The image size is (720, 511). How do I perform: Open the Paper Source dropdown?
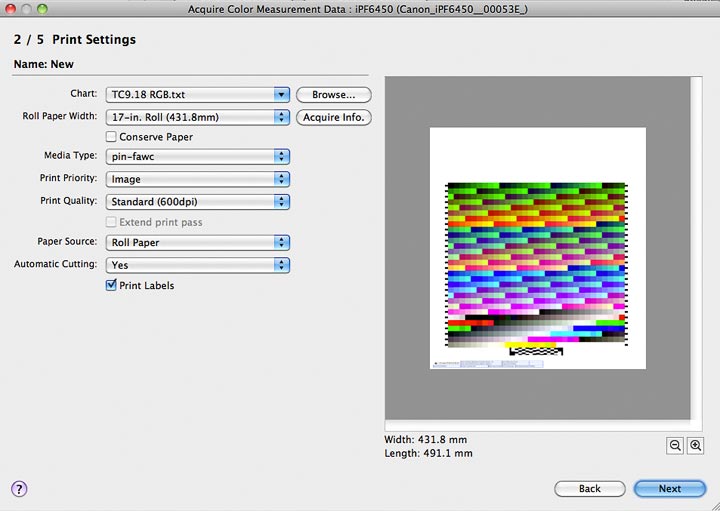tap(197, 242)
